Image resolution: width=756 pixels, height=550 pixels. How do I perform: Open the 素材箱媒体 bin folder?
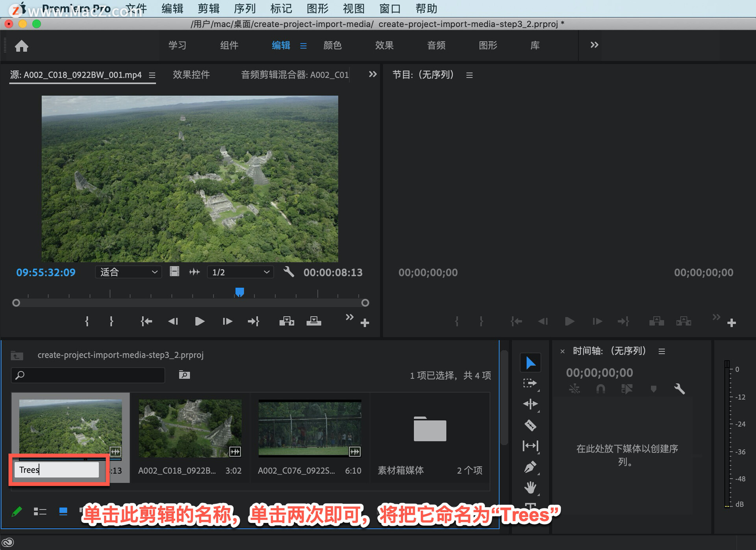430,429
